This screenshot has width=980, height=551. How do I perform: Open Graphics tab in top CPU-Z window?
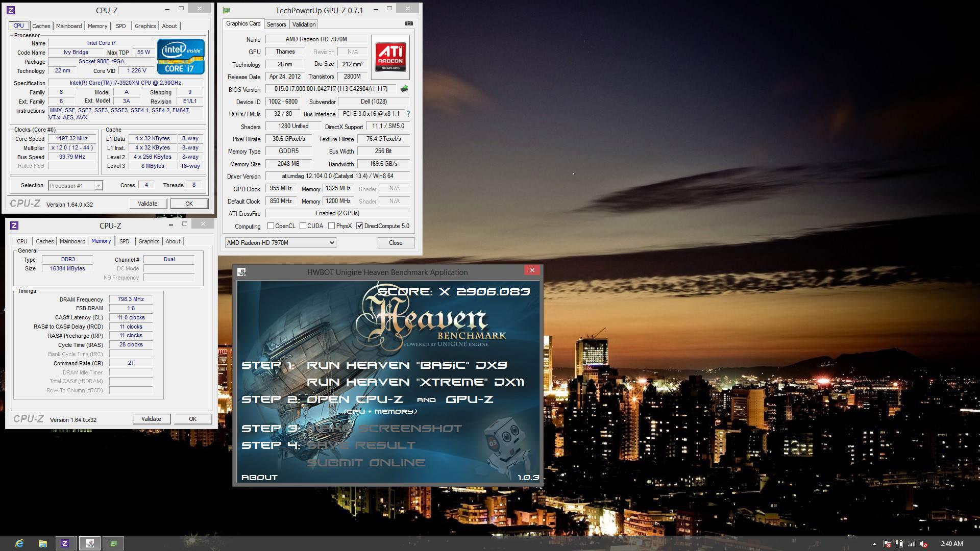145,26
